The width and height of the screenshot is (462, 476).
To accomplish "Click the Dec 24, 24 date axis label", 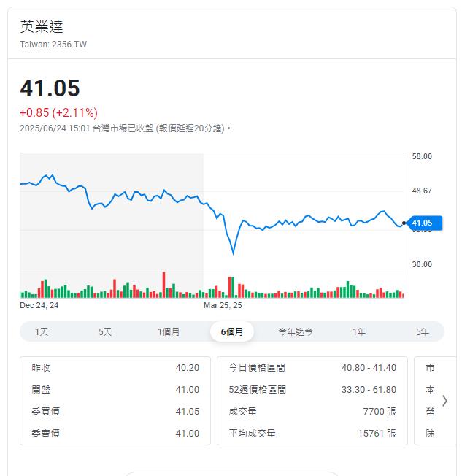I will (x=39, y=305).
